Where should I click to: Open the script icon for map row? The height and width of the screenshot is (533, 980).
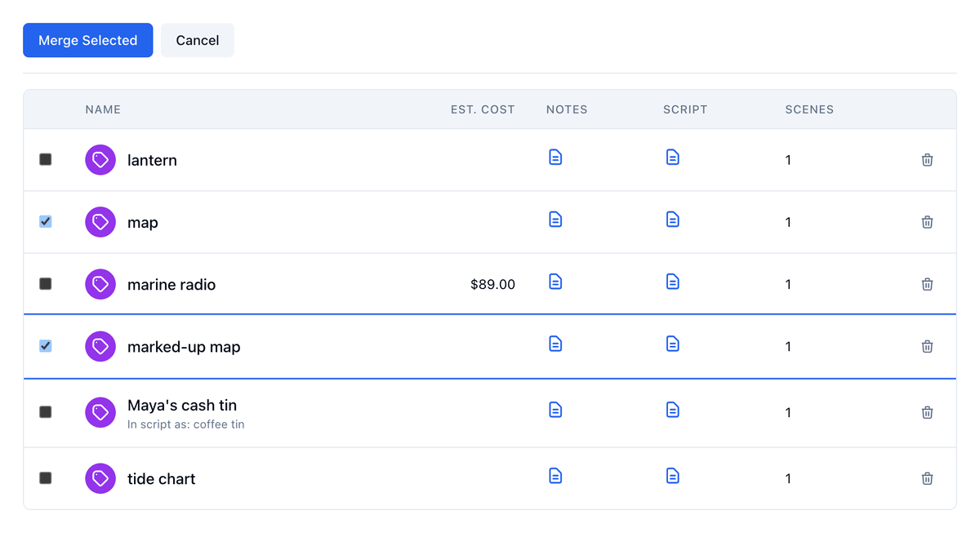(x=672, y=219)
